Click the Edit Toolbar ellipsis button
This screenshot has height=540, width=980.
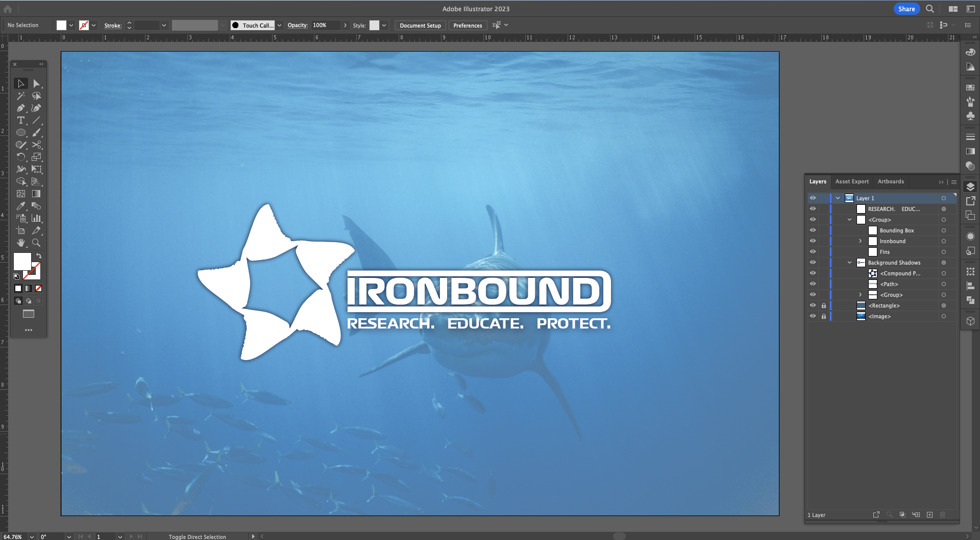(x=29, y=330)
